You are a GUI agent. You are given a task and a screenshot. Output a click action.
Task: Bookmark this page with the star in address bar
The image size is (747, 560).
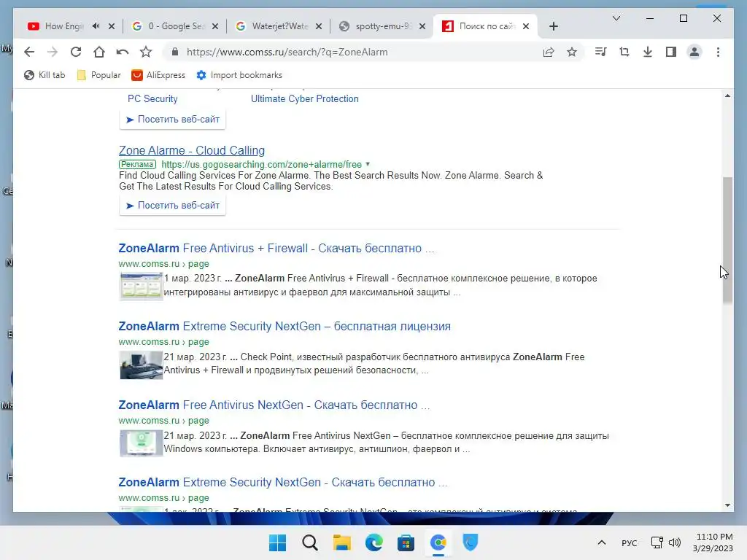tap(572, 52)
